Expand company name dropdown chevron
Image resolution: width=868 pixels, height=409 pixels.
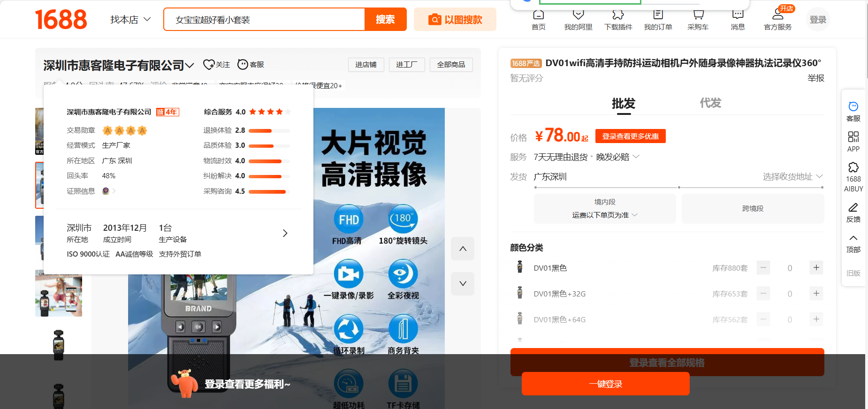(190, 65)
